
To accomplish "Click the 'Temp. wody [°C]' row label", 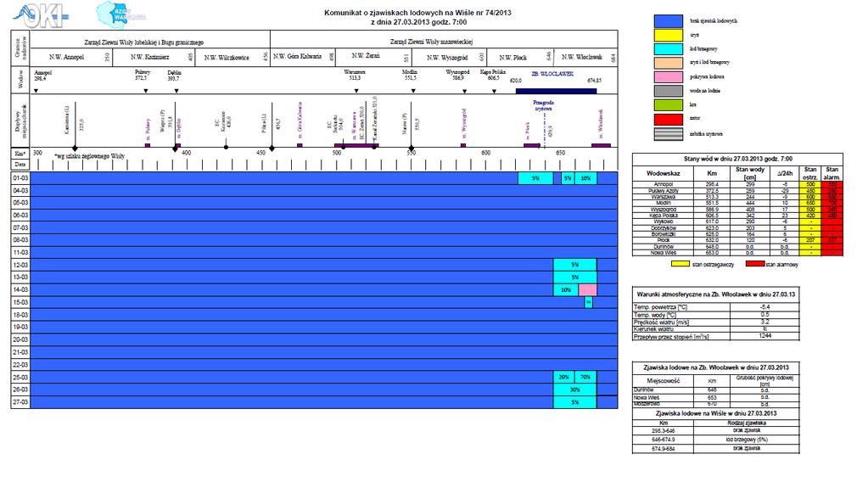I will click(x=655, y=314).
